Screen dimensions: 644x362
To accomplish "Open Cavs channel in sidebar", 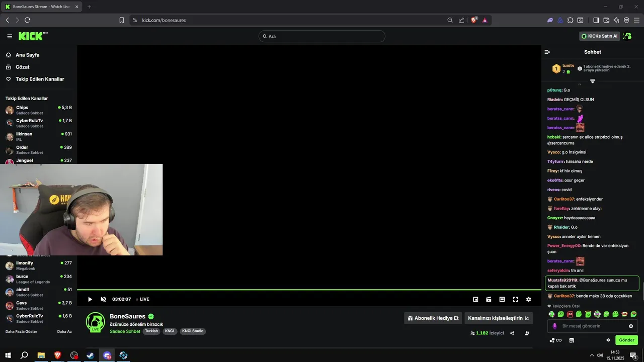I will click(38, 305).
